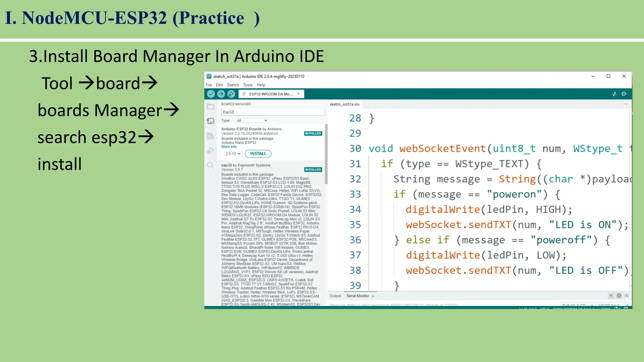Open the ESP32-WROOM-DA board selector dropdown

tap(271, 94)
